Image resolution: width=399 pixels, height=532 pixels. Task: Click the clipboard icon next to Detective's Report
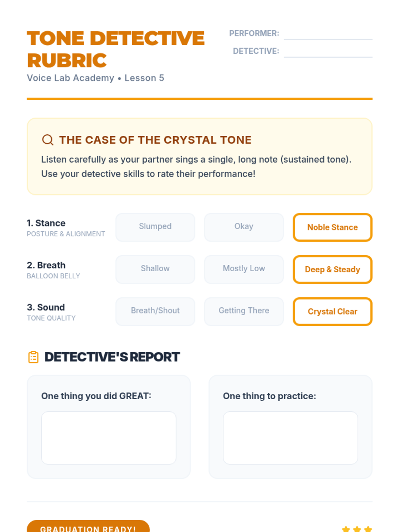[x=33, y=357]
